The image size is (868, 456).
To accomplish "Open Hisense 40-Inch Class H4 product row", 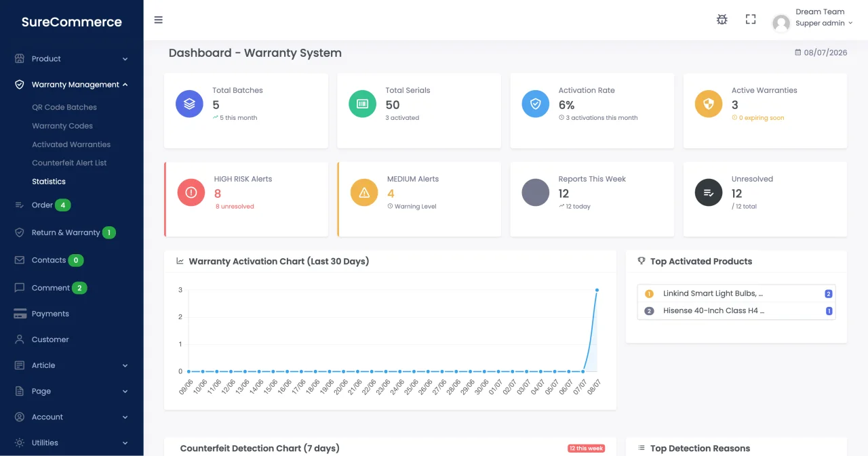I will point(736,311).
